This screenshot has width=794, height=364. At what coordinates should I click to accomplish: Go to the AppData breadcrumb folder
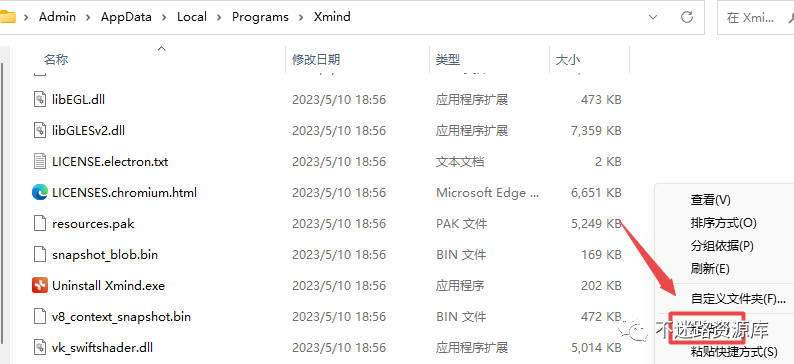(126, 17)
